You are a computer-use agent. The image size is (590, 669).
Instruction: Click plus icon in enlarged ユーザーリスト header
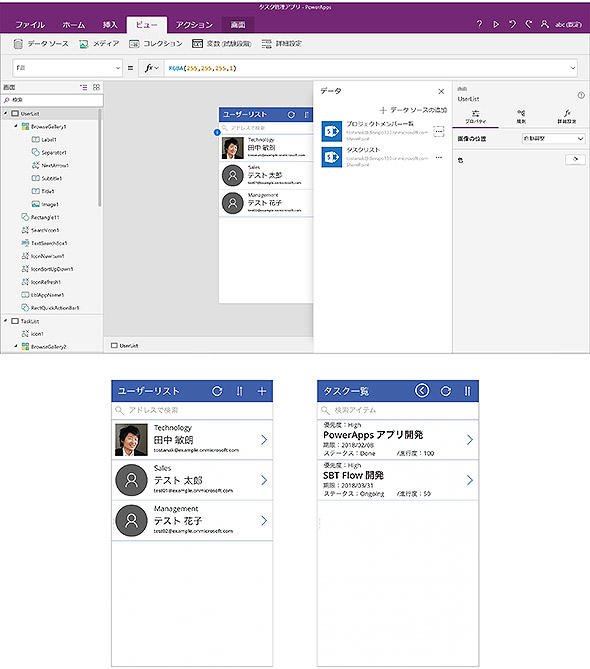(x=262, y=391)
